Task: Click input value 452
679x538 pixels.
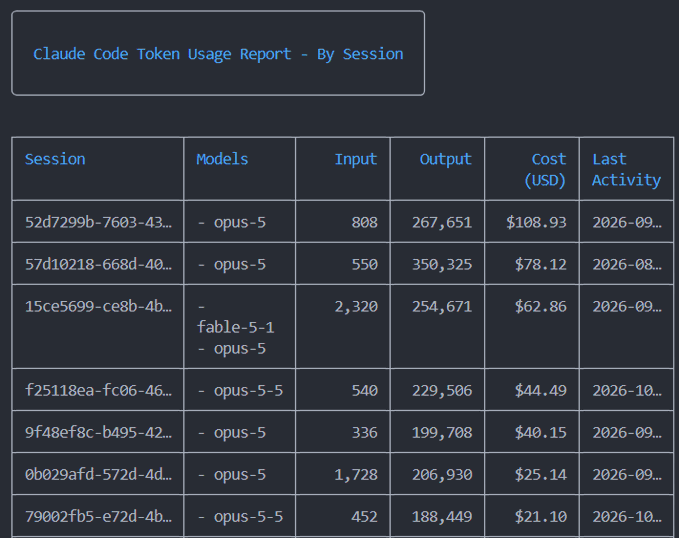Action: pos(365,516)
